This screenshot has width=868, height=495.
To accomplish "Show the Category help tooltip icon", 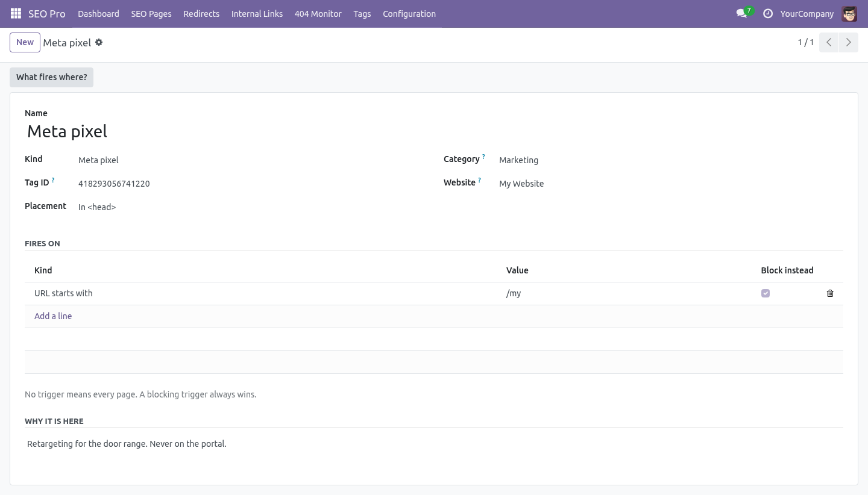I will point(483,157).
